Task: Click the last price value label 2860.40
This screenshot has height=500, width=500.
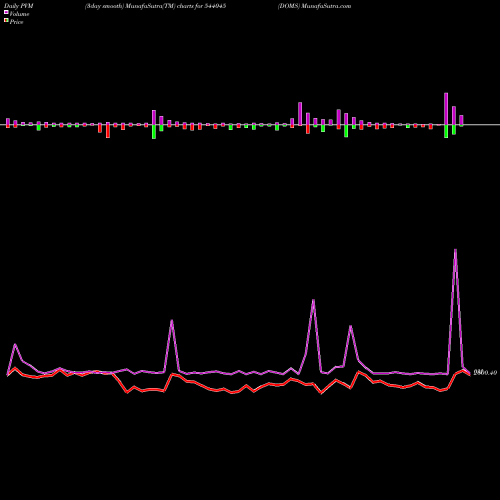Action: pyautogui.click(x=485, y=372)
